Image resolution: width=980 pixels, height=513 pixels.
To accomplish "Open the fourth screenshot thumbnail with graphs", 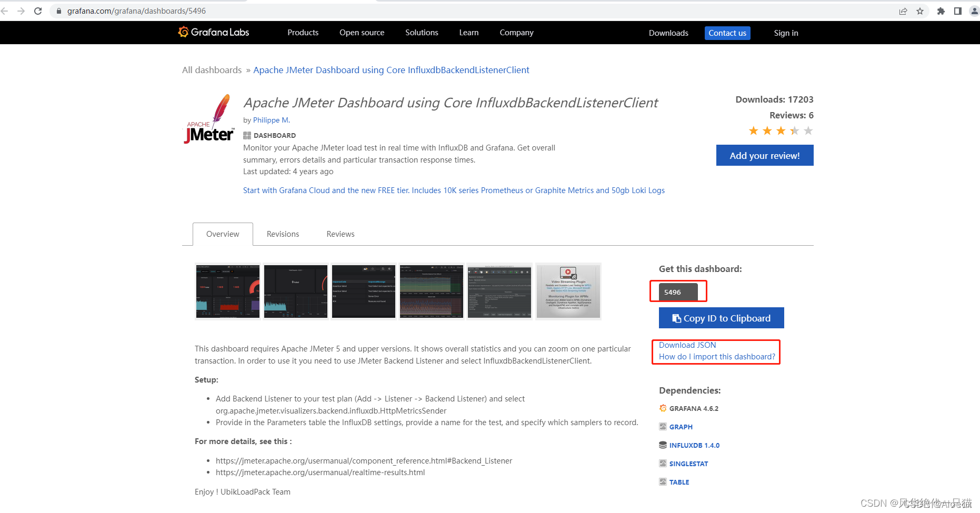I will 432,291.
